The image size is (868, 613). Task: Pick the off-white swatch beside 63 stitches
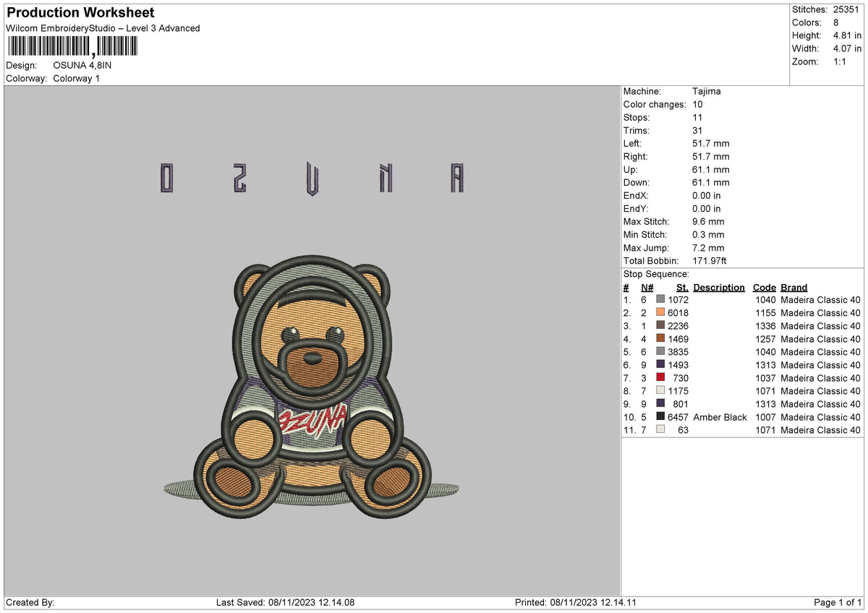pyautogui.click(x=660, y=430)
